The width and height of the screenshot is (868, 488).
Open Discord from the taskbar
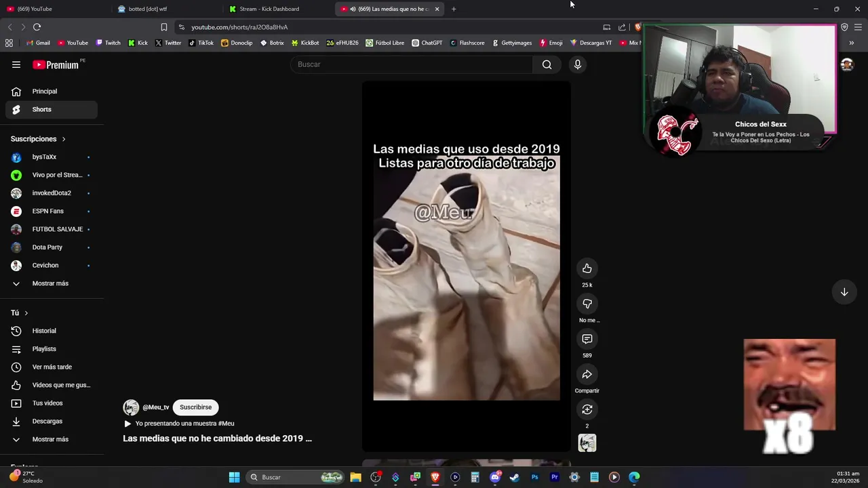495,477
